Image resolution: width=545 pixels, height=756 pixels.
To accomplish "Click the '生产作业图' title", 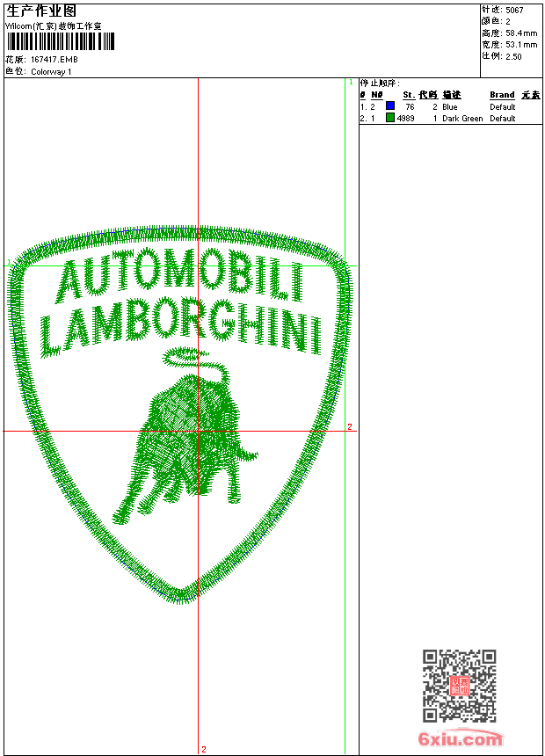I will 41,11.
